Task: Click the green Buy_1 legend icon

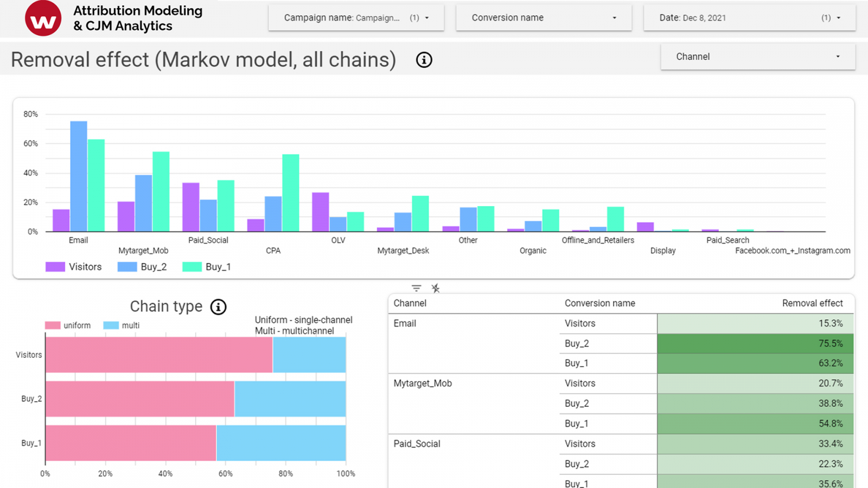Action: click(x=192, y=267)
